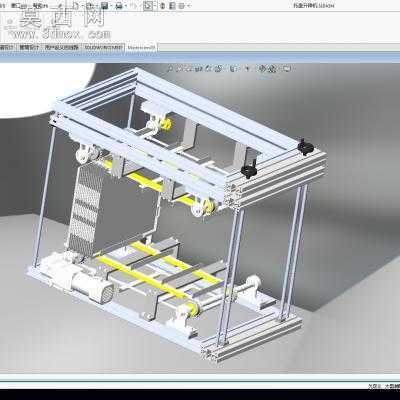Select the black handwheel on top frame corner

pyautogui.click(x=305, y=146)
